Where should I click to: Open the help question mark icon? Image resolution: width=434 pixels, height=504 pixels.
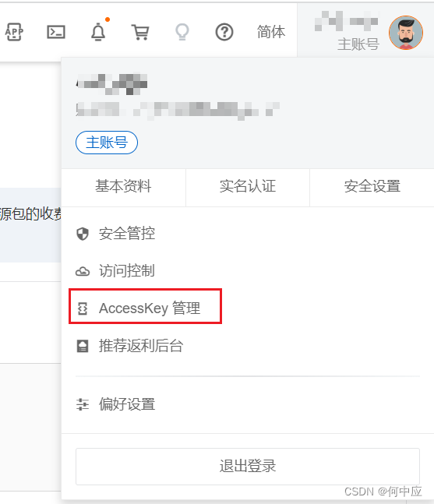tap(224, 32)
